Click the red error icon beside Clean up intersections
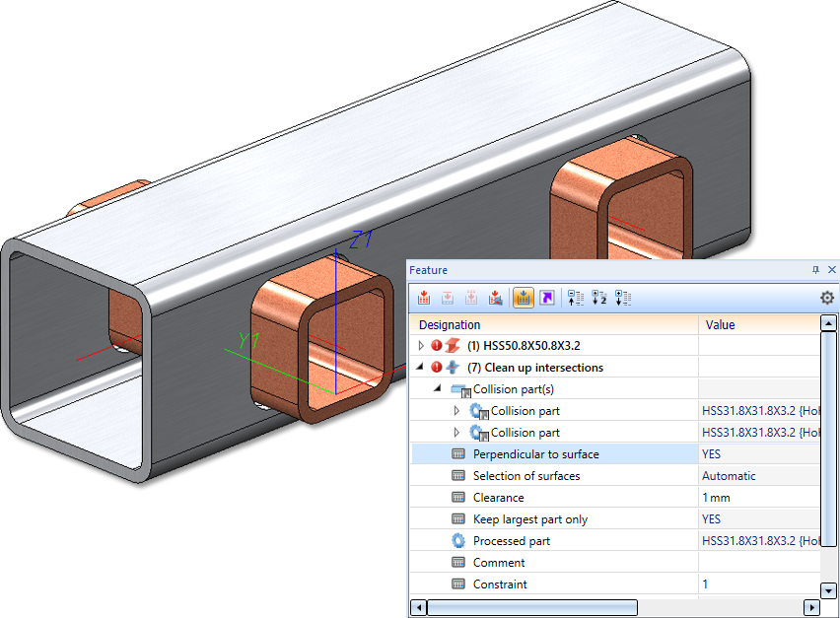The width and height of the screenshot is (840, 618). [x=437, y=368]
